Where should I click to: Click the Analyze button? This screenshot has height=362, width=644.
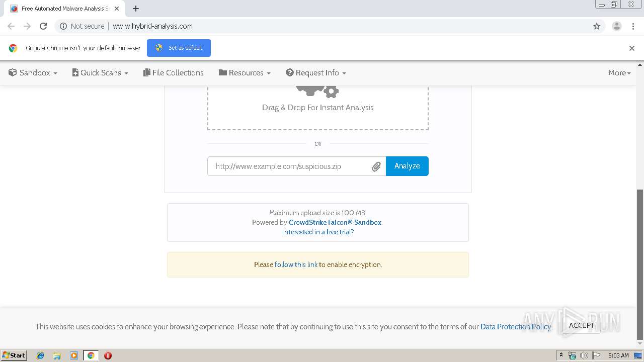click(x=407, y=166)
